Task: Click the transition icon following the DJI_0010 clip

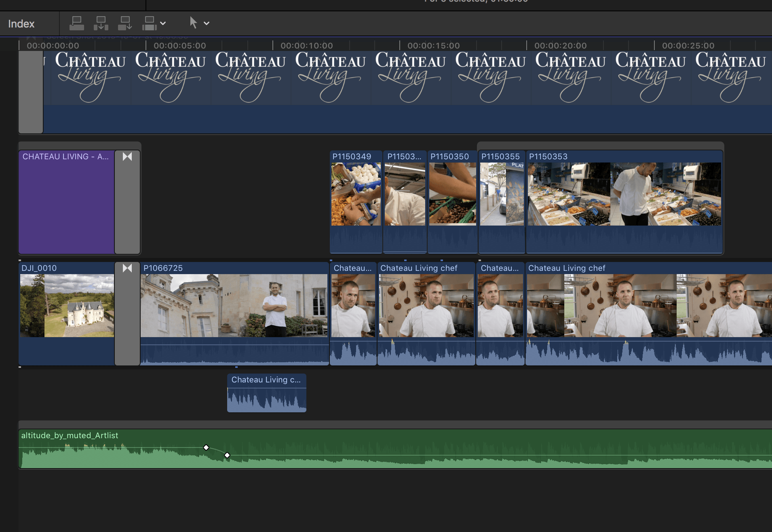Action: click(127, 268)
